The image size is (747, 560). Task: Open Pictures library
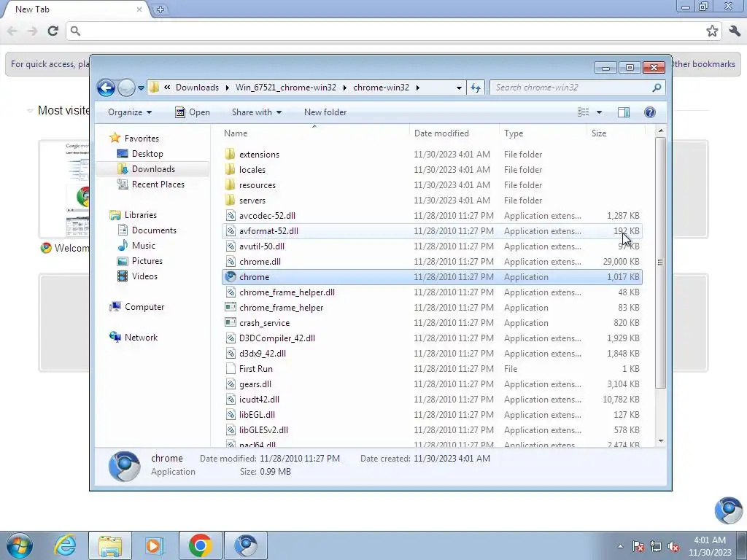point(147,261)
